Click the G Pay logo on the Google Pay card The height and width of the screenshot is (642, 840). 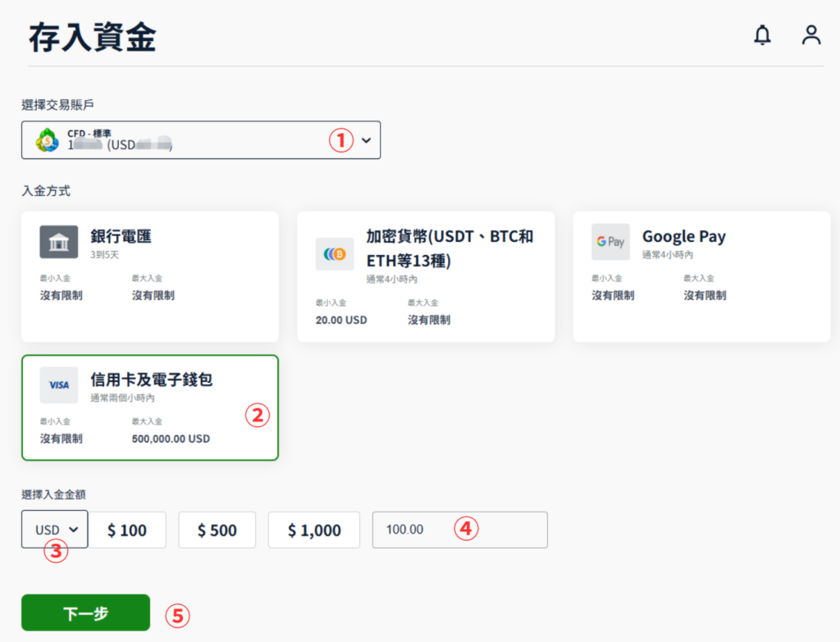610,242
